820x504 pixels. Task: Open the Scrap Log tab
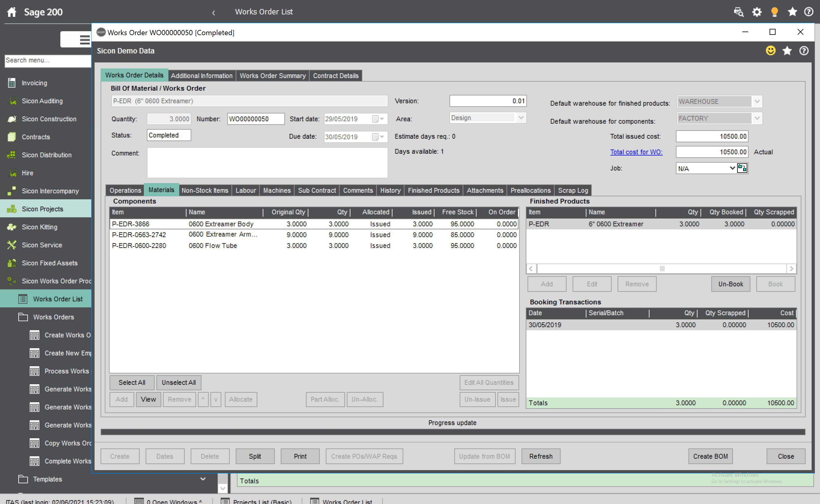tap(573, 190)
